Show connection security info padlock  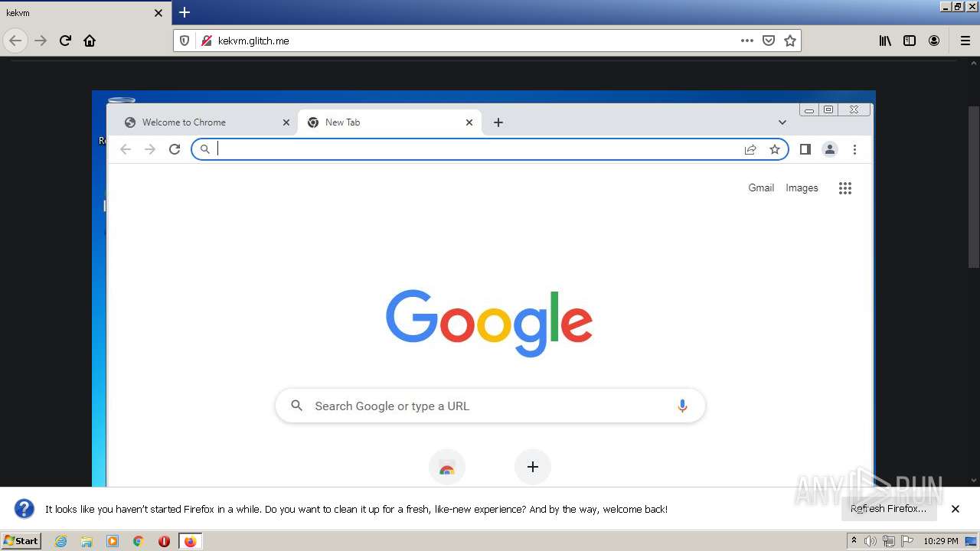click(206, 41)
